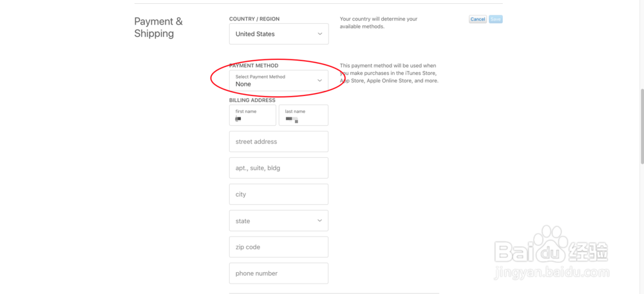Click the Payment & Shipping section heading
The height and width of the screenshot is (294, 644).
point(158,27)
